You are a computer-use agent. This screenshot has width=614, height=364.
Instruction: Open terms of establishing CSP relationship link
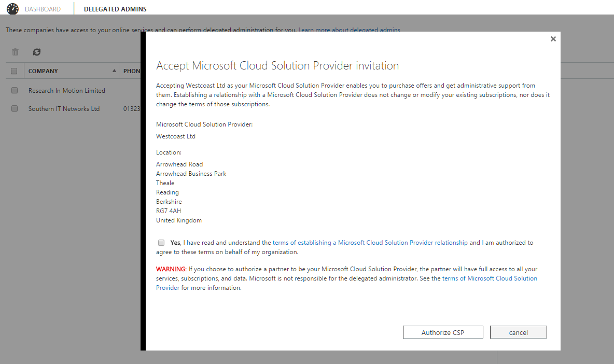(x=370, y=243)
